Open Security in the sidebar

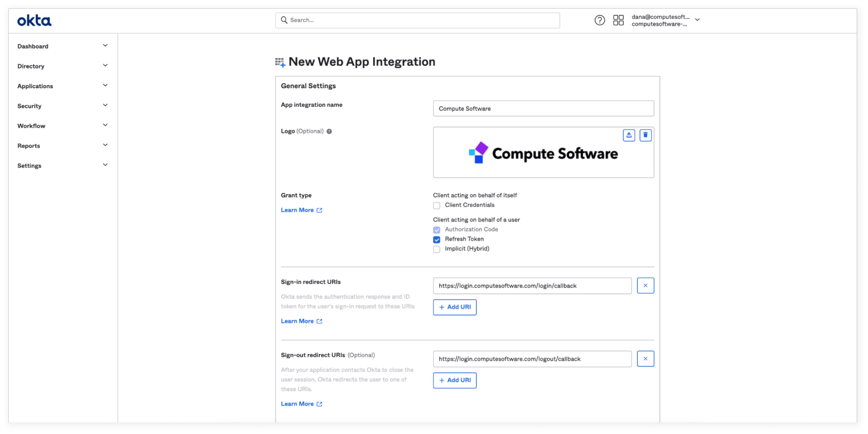30,106
